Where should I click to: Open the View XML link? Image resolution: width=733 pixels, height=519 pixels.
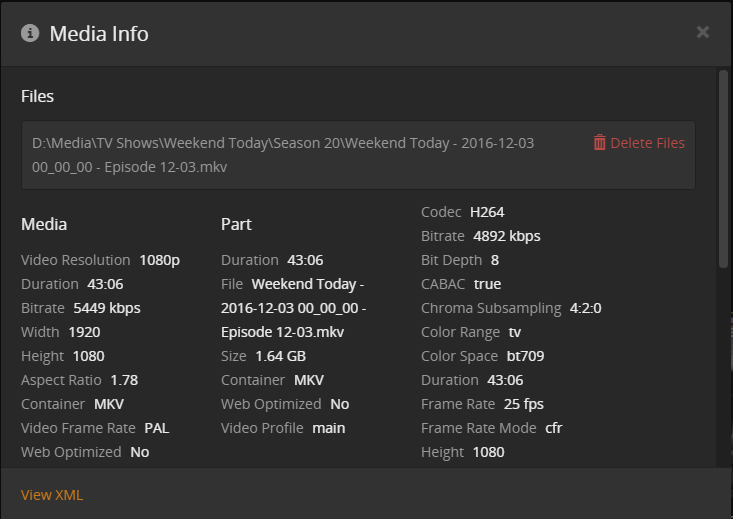click(52, 495)
